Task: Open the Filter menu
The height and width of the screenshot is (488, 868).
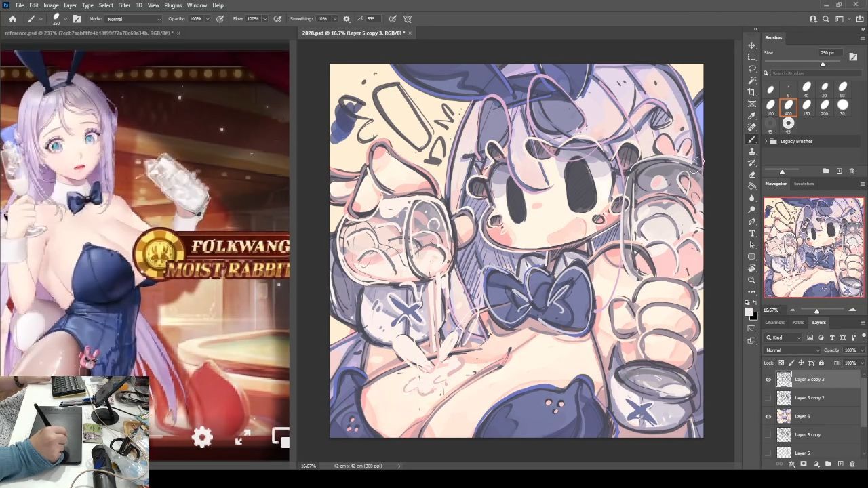Action: (x=124, y=5)
